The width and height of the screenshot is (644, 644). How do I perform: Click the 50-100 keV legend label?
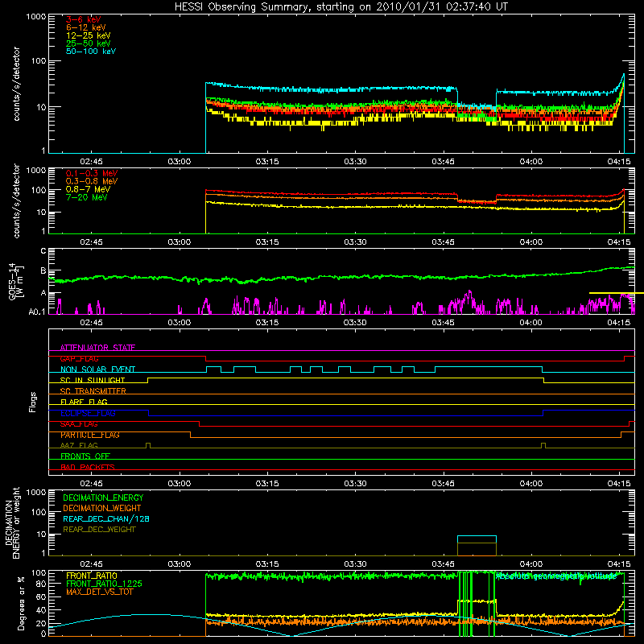click(x=91, y=52)
